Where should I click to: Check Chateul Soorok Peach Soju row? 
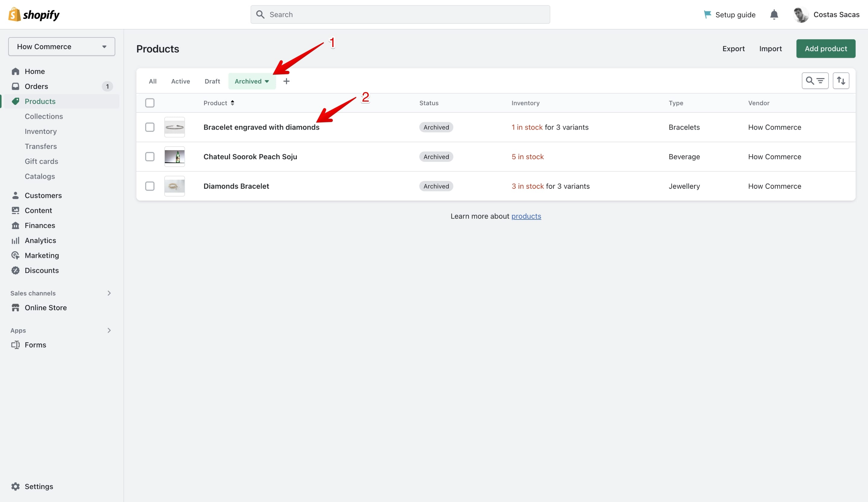point(150,157)
